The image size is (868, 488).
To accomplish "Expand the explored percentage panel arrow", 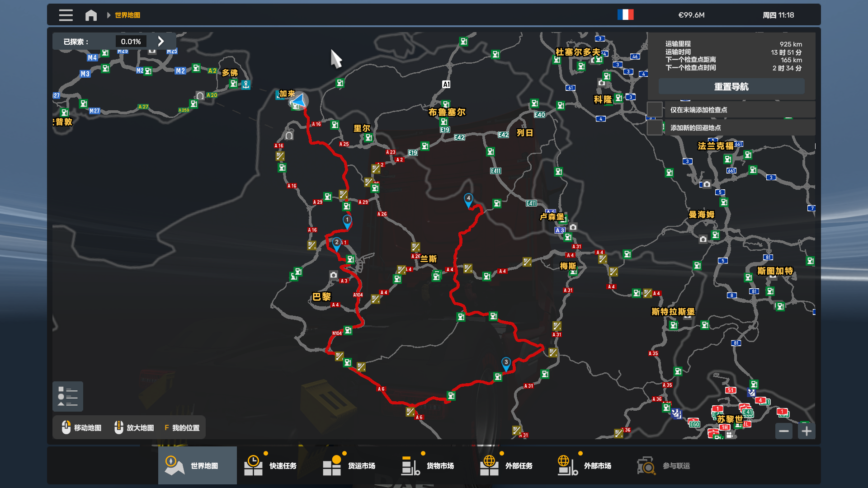I will pyautogui.click(x=161, y=41).
